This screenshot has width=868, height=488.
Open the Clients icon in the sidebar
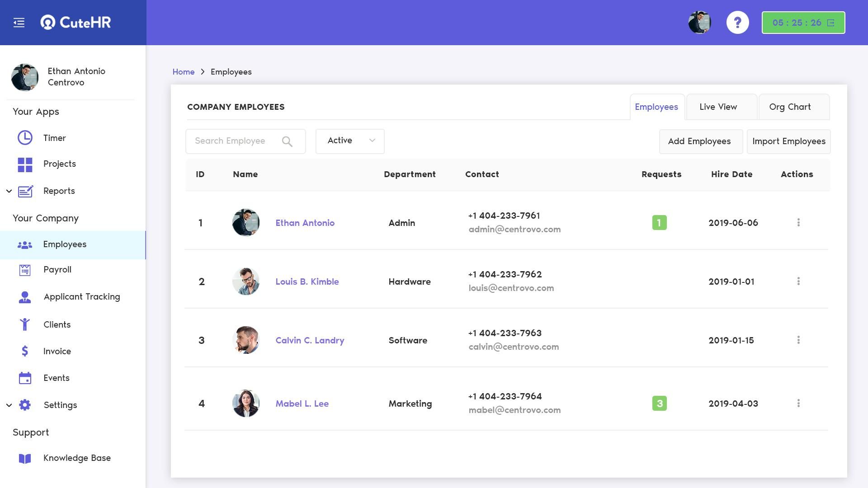(25, 324)
